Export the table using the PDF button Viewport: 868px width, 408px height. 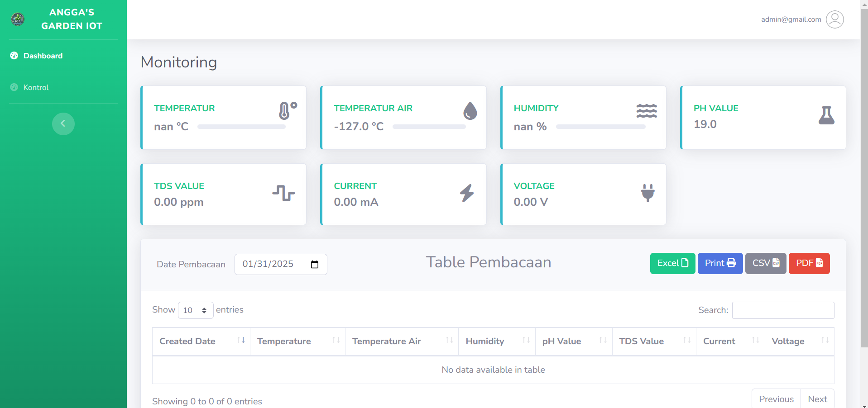pos(809,263)
